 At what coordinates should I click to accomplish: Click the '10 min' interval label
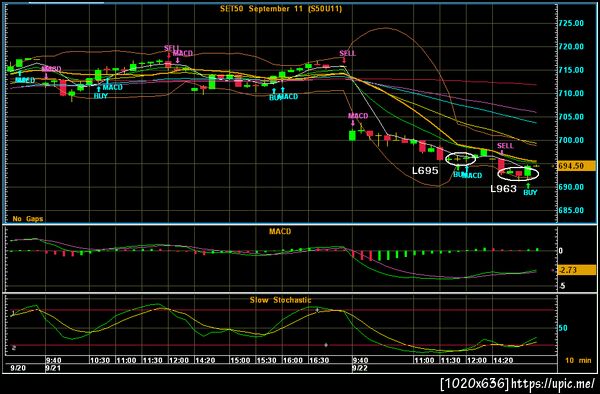pos(578,360)
